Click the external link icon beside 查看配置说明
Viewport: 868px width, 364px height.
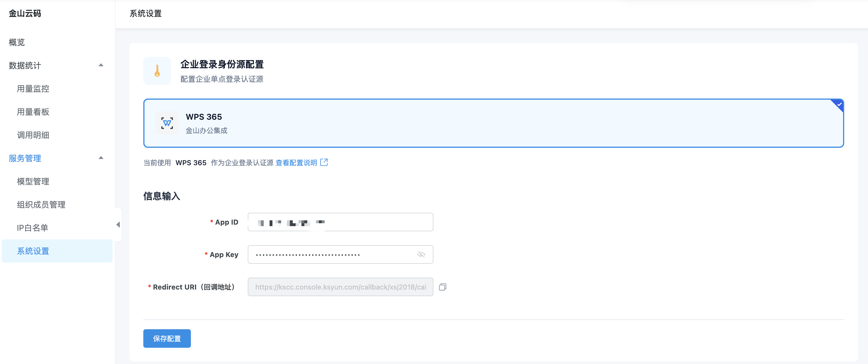click(x=324, y=162)
